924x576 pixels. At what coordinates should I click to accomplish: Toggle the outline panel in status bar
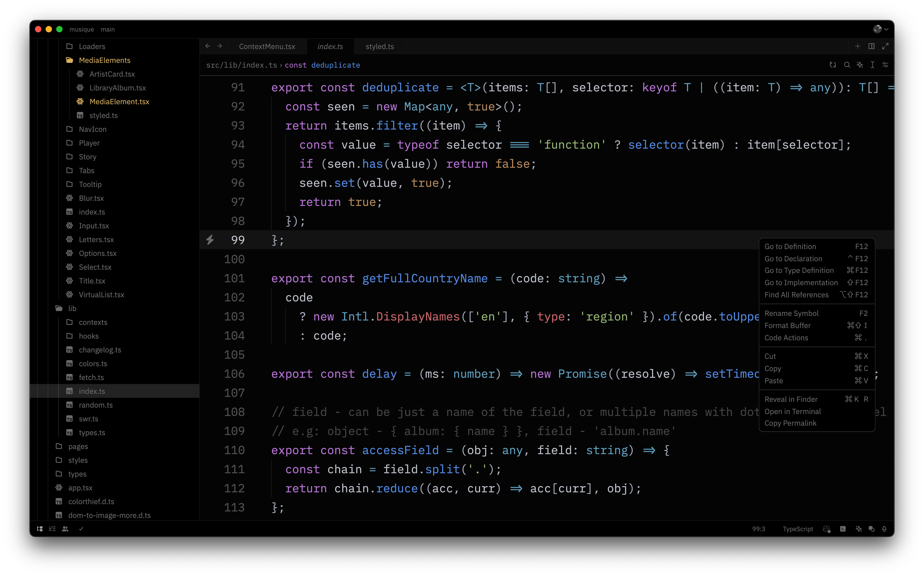pos(52,529)
